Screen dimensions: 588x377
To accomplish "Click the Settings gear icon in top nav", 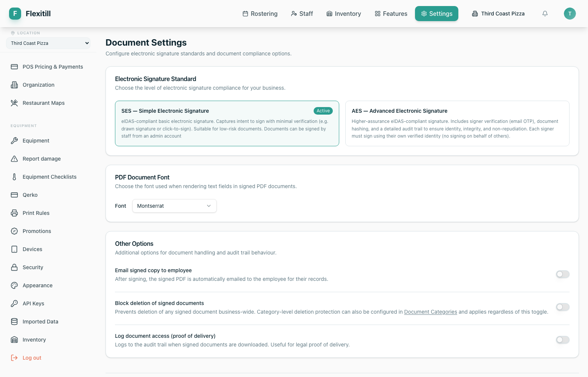I will (424, 14).
